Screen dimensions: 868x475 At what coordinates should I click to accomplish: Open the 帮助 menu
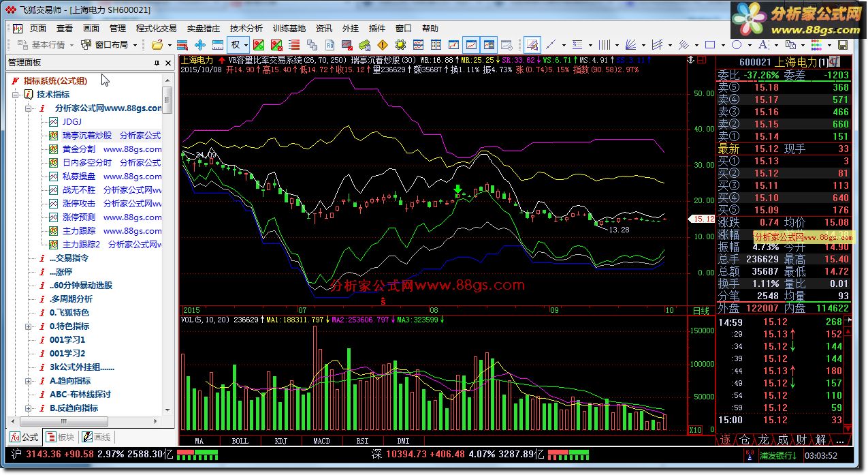tap(430, 29)
